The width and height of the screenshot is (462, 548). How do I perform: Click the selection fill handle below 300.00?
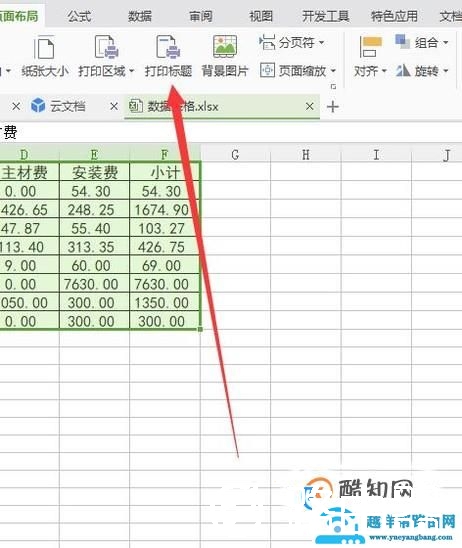(200, 329)
